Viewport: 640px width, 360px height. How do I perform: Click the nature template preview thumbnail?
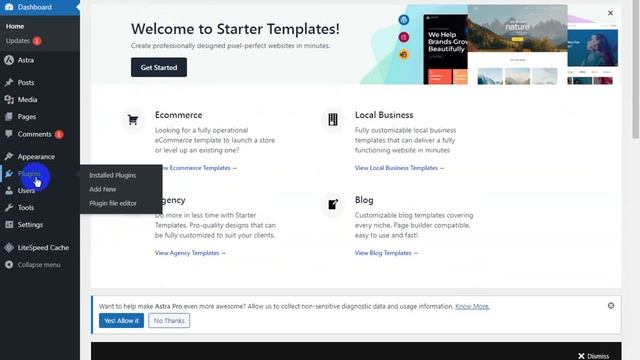[x=517, y=45]
